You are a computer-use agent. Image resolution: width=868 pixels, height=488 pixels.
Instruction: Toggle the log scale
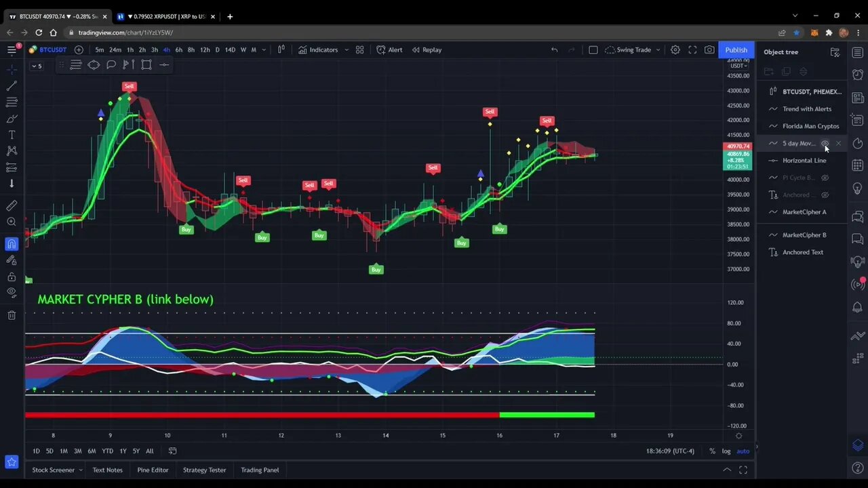[x=726, y=451]
